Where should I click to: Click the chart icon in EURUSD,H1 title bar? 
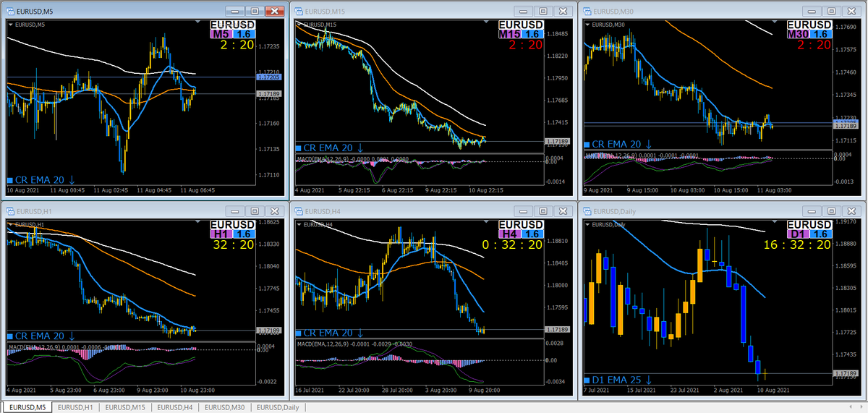(x=10, y=211)
